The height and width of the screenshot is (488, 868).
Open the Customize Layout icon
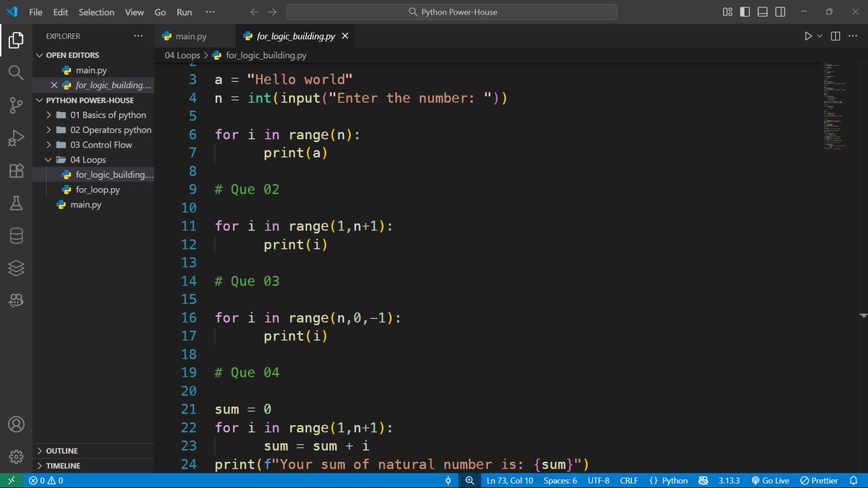tap(728, 12)
